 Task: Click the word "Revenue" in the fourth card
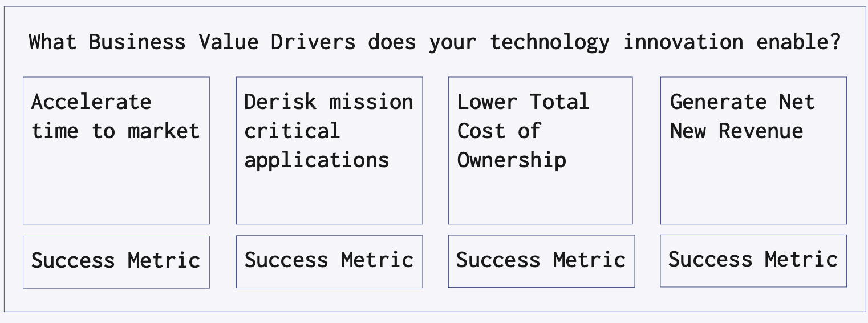760,131
